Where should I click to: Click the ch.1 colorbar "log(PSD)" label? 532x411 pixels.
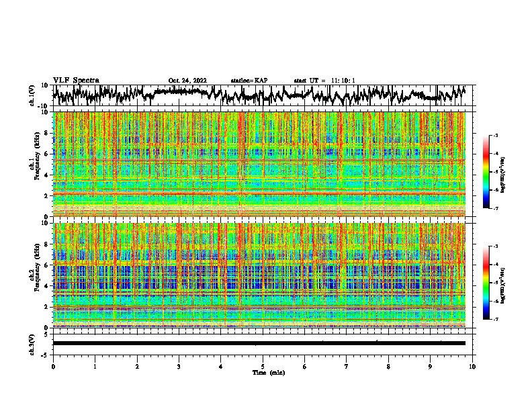click(x=502, y=175)
